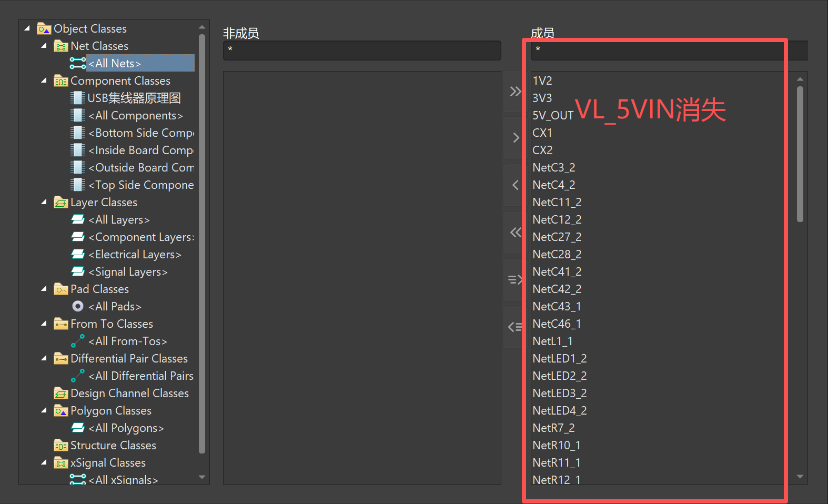The width and height of the screenshot is (828, 504).
Task: Remove all members with << button
Action: coord(514,232)
